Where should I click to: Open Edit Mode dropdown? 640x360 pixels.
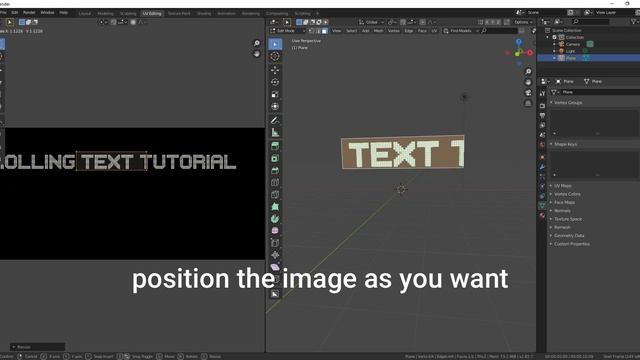pos(288,31)
